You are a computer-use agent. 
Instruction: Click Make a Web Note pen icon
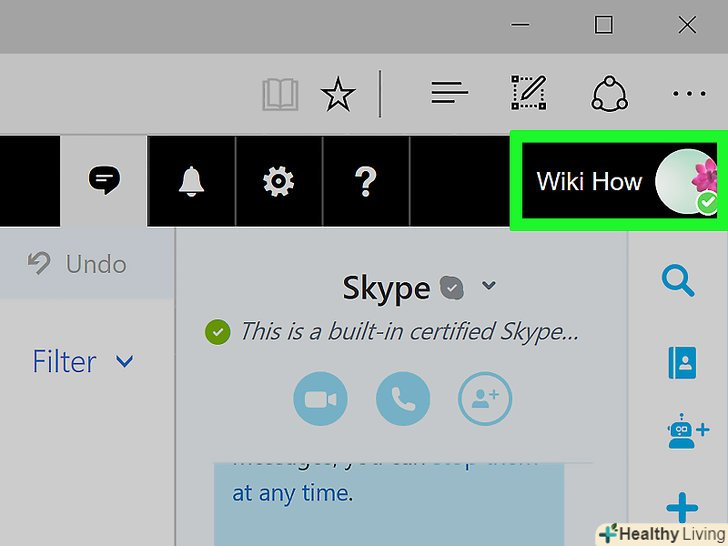click(x=529, y=93)
